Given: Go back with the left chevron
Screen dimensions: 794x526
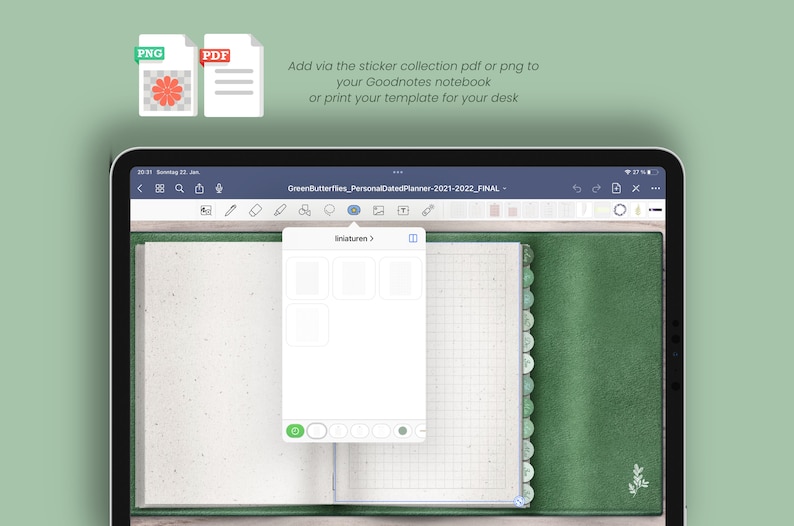Looking at the screenshot, I should [x=140, y=188].
